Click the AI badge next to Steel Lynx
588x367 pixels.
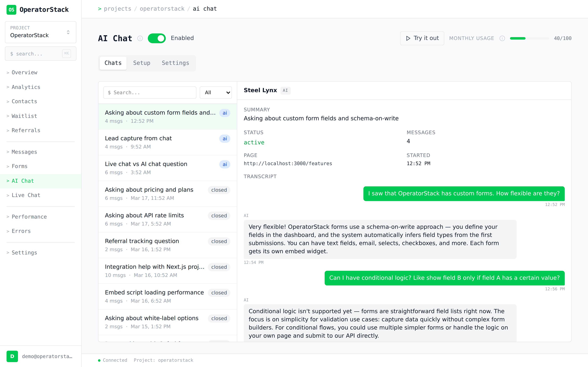point(285,91)
